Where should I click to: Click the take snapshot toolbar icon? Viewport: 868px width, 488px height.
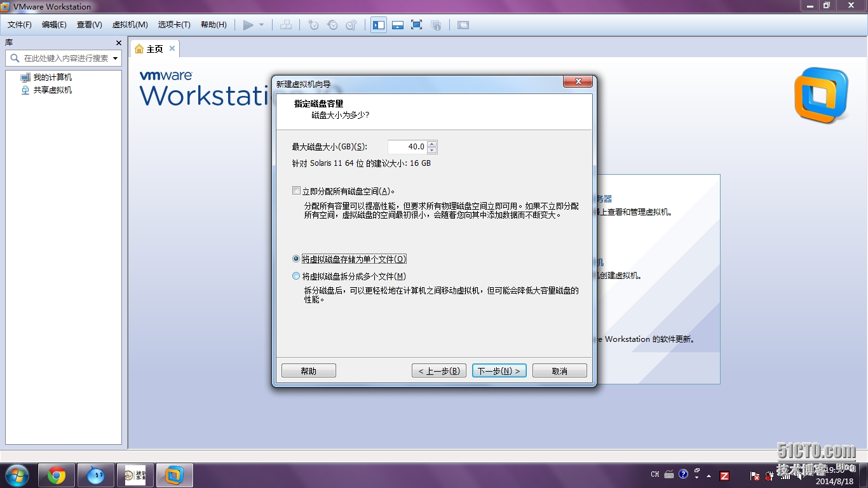pyautogui.click(x=313, y=25)
